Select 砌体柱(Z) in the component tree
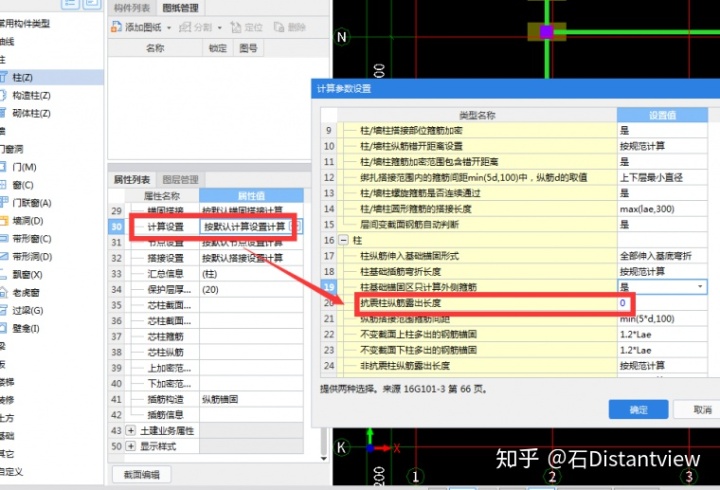This screenshot has width=720, height=490. click(31, 113)
